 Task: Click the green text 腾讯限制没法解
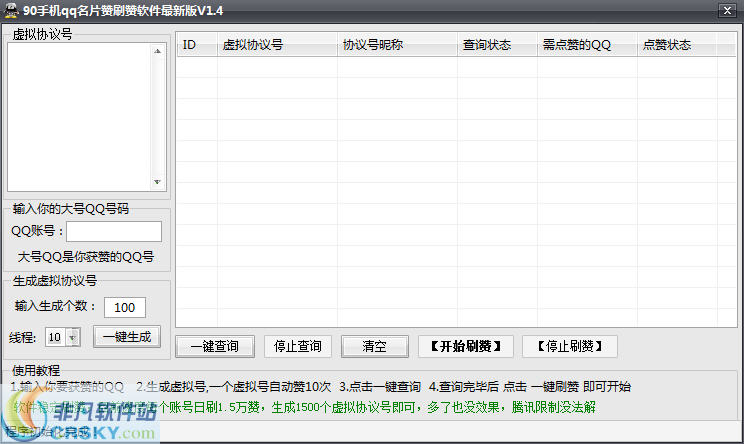coord(553,407)
